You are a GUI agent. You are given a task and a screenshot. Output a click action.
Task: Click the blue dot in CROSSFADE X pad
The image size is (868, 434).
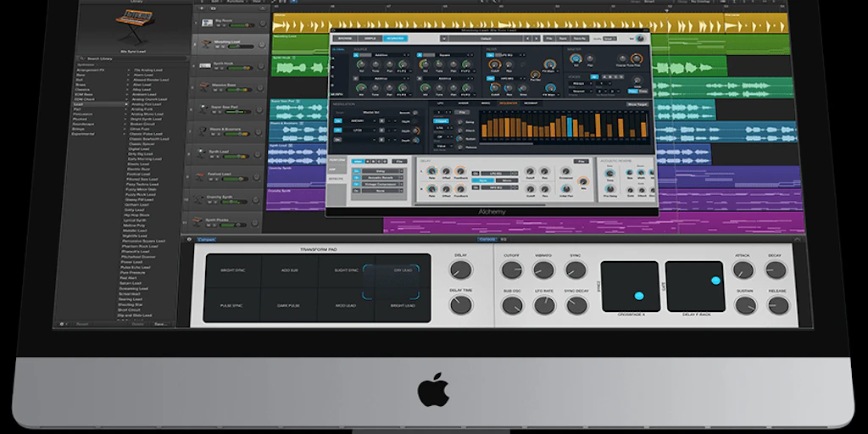(x=639, y=296)
